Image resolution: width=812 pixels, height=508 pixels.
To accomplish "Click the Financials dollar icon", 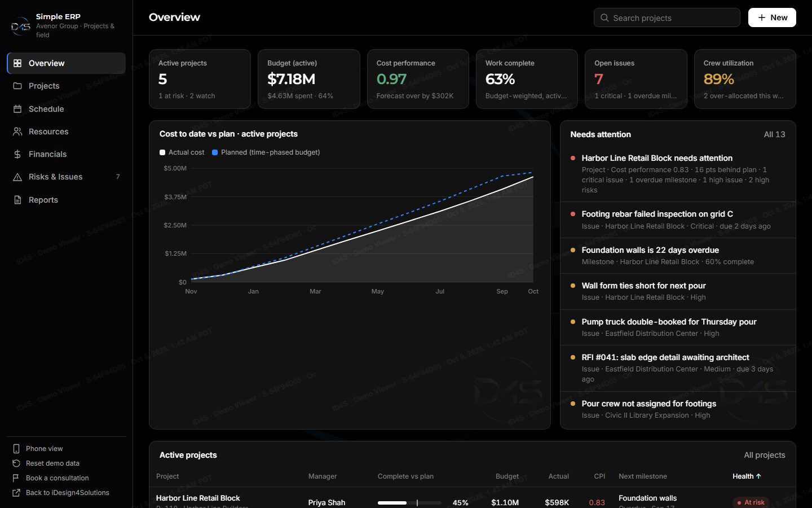I will (17, 154).
